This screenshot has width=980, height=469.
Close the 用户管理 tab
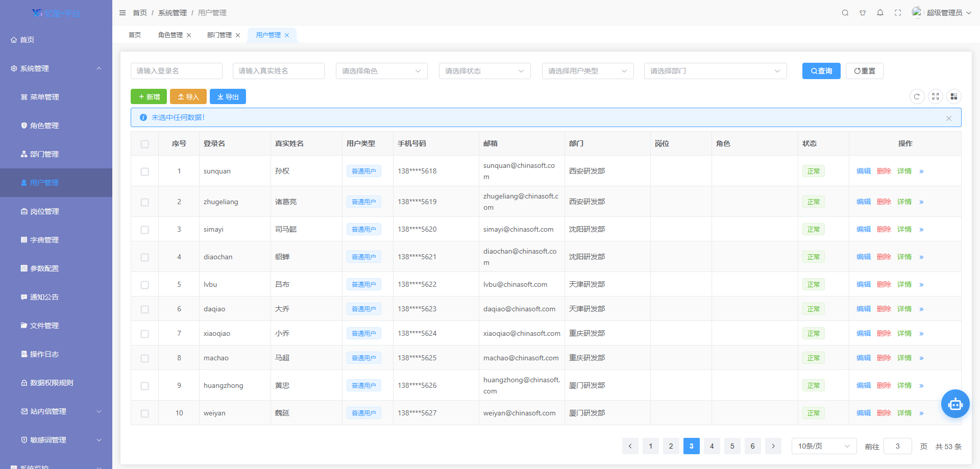[x=287, y=35]
